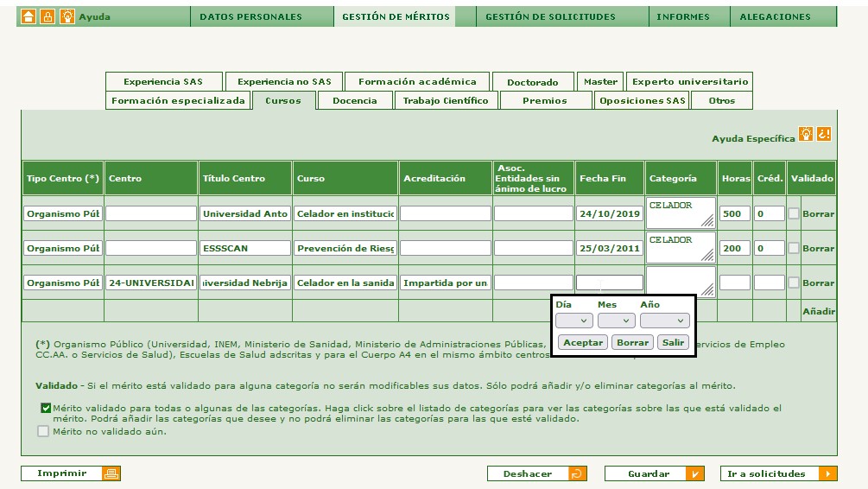Open the Tipo Centro dropdown in the first row
The image size is (868, 489).
[x=63, y=213]
